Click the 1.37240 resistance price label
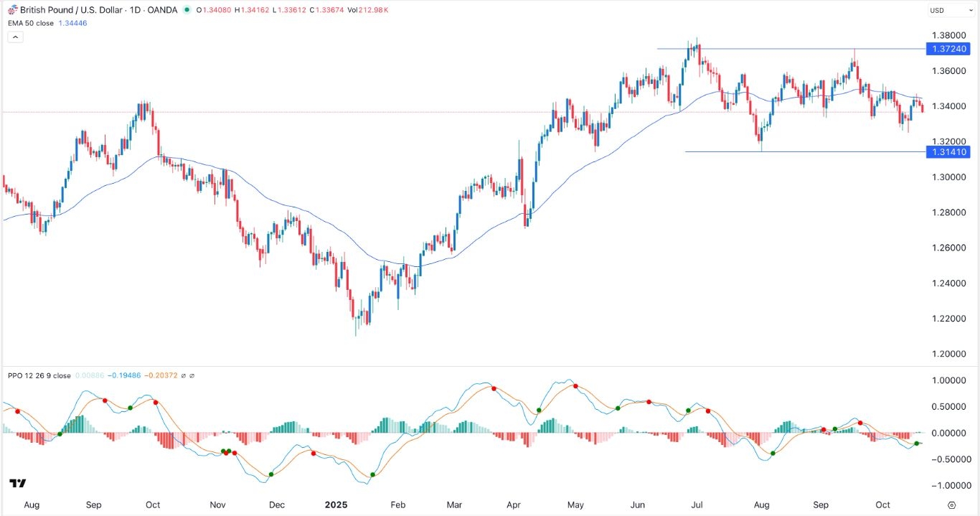The image size is (980, 516). 948,49
